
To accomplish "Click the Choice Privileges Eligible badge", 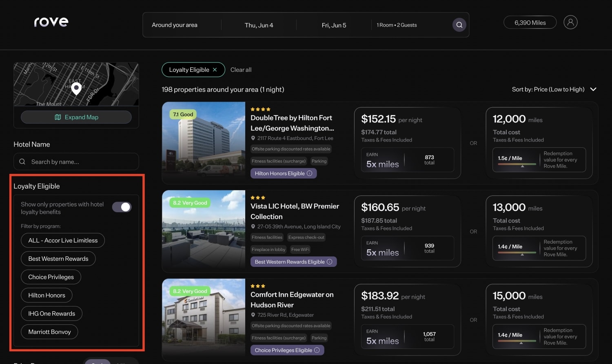I will (287, 350).
